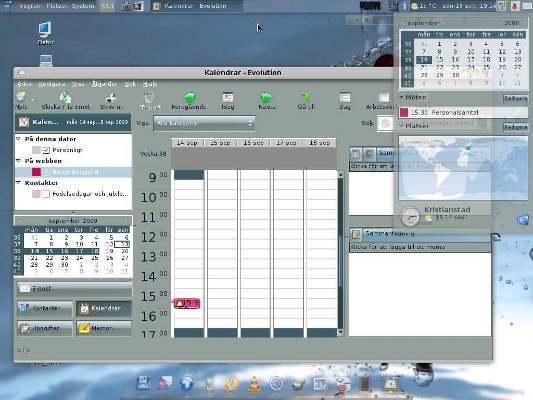Click the 14 sep column header
The height and width of the screenshot is (400, 533).
point(187,143)
